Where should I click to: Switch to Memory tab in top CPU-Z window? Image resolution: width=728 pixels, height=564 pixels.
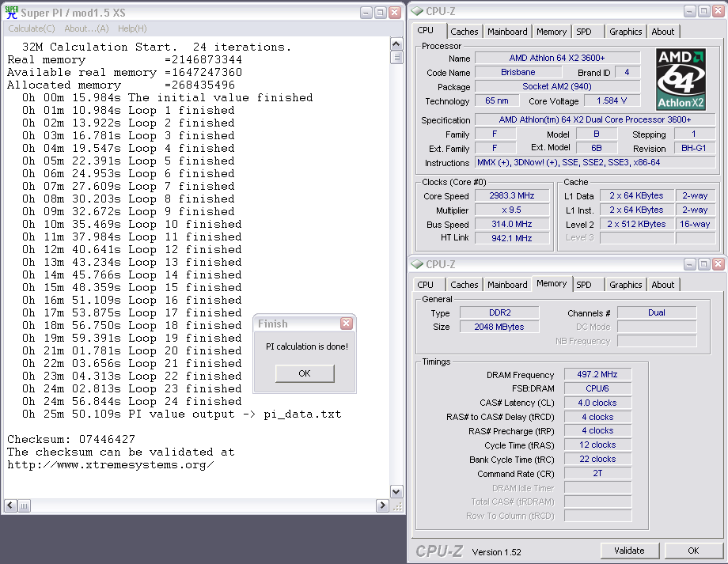coord(551,32)
